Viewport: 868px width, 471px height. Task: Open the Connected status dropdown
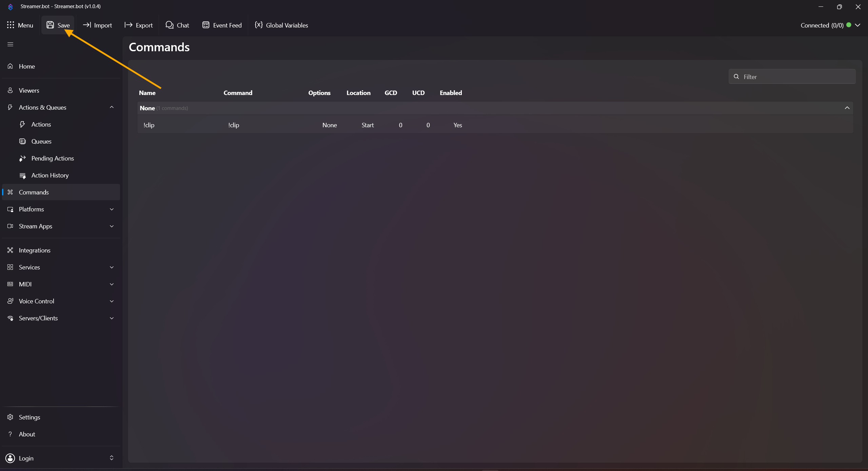tap(857, 25)
